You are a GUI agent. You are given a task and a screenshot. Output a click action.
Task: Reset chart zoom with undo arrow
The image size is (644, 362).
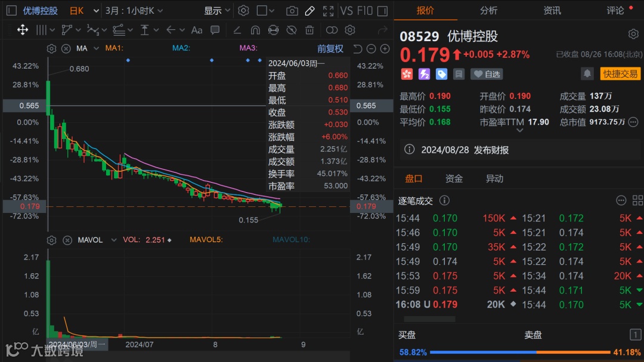357,49
